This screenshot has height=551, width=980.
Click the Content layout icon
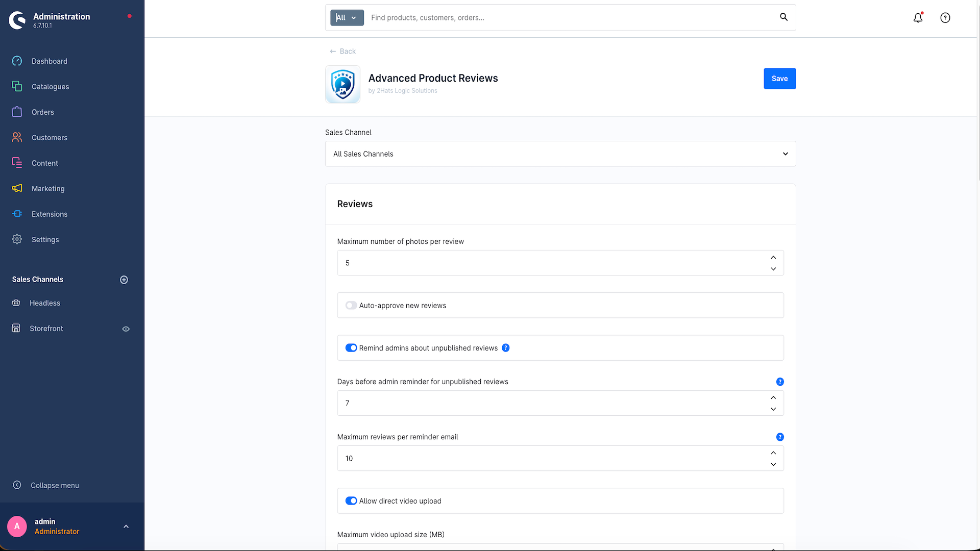click(x=17, y=163)
